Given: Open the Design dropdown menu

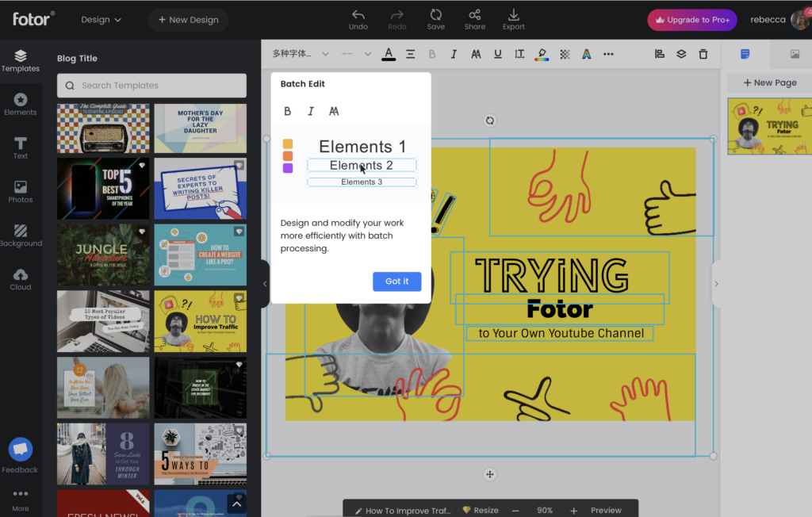Looking at the screenshot, I should [101, 20].
